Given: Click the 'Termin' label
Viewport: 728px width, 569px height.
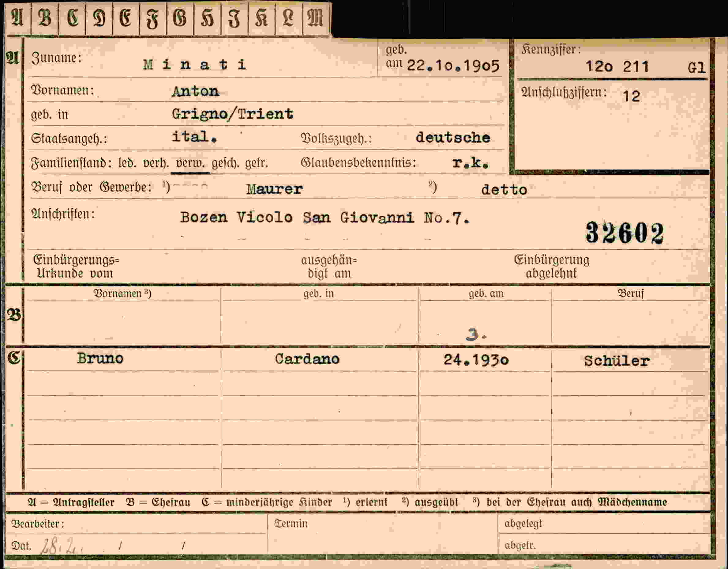Looking at the screenshot, I should (x=291, y=523).
